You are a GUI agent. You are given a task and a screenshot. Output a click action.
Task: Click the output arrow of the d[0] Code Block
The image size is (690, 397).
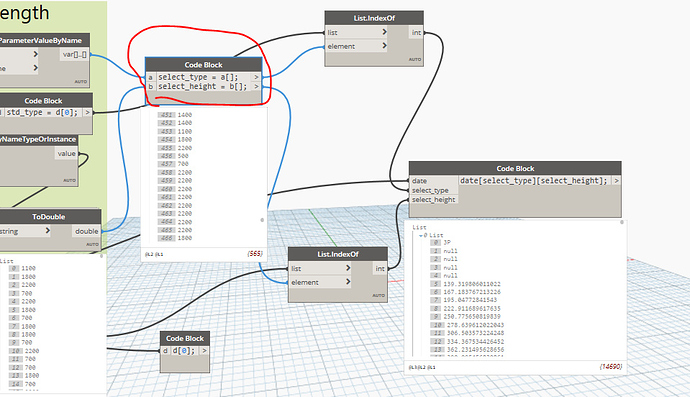pos(204,350)
